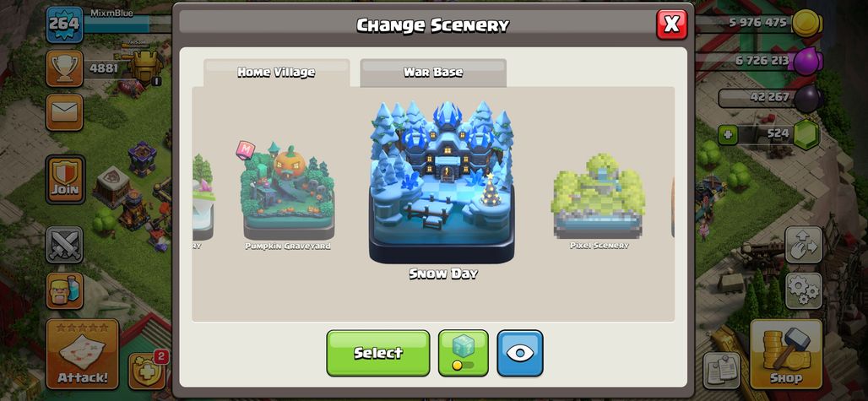Open the crossed swords battle log
The width and height of the screenshot is (868, 401).
[x=64, y=245]
